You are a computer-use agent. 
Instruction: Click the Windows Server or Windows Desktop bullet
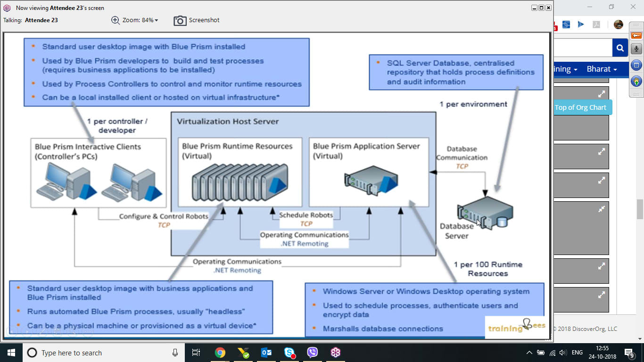click(426, 291)
